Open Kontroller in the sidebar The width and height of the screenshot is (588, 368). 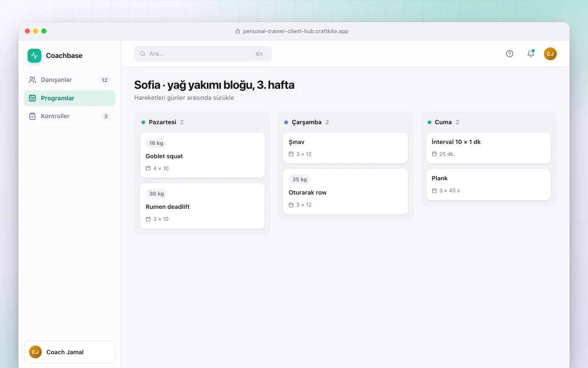tap(69, 116)
